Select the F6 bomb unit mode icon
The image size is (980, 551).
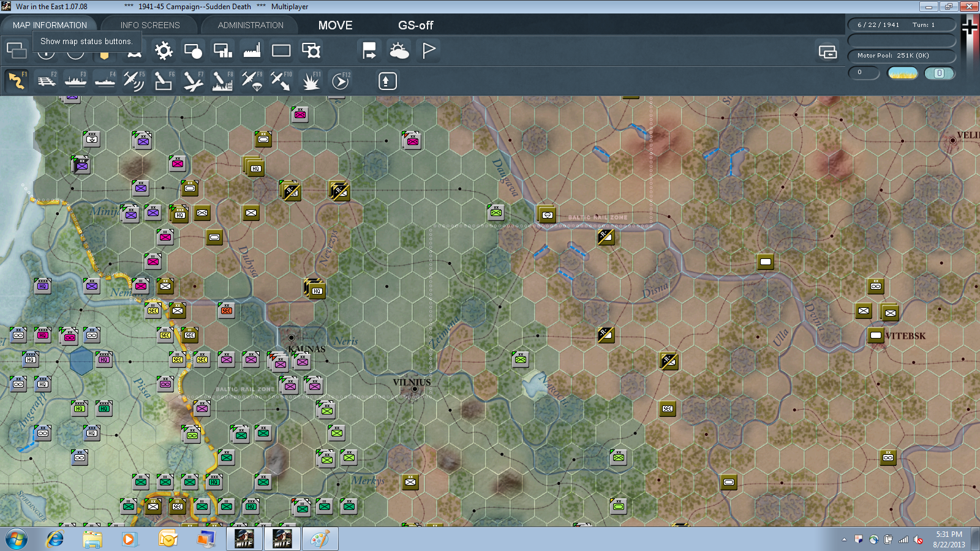click(164, 81)
